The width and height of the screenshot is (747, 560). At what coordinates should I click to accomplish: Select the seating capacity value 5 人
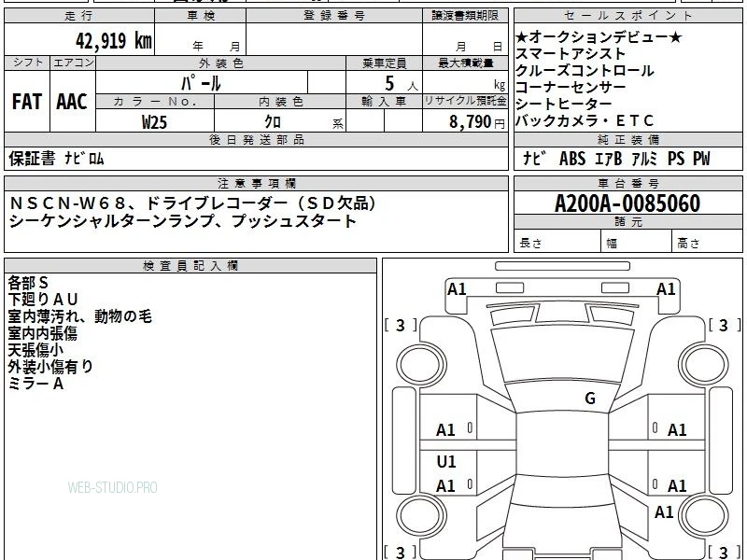(401, 84)
